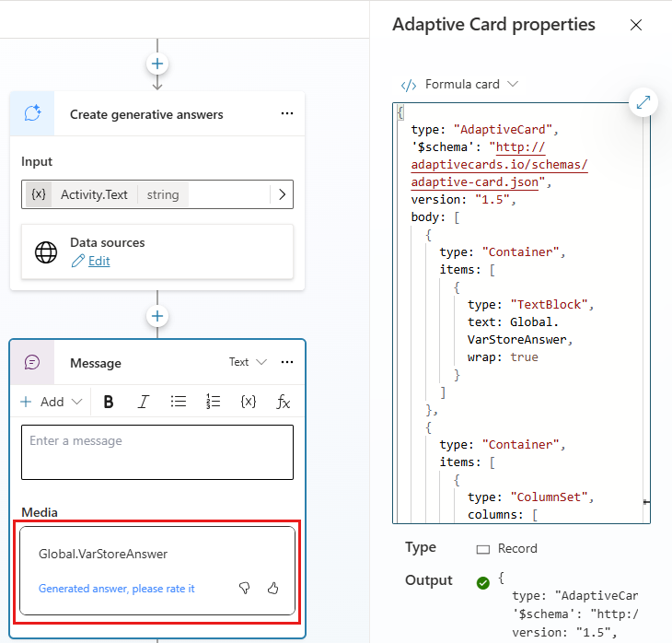This screenshot has width=672, height=643.
Task: Insert a variable into the message
Action: tap(249, 402)
